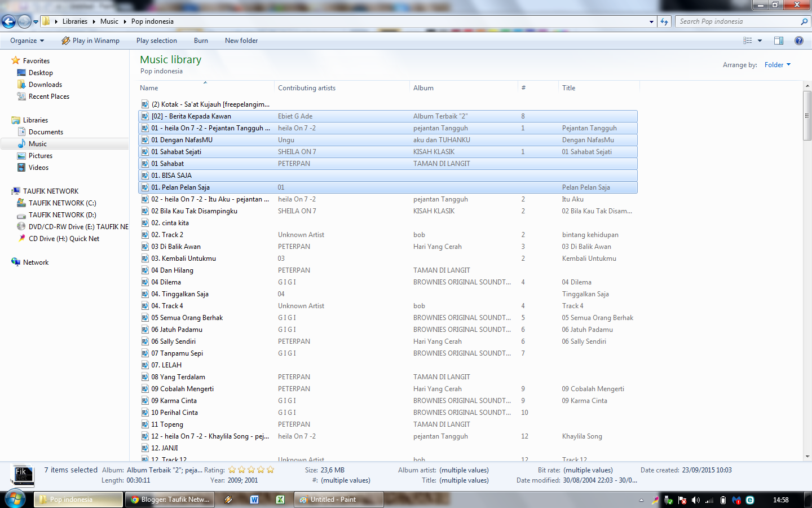Open TAUFIK NETWORK (D:) drive
812x508 pixels.
(x=62, y=215)
